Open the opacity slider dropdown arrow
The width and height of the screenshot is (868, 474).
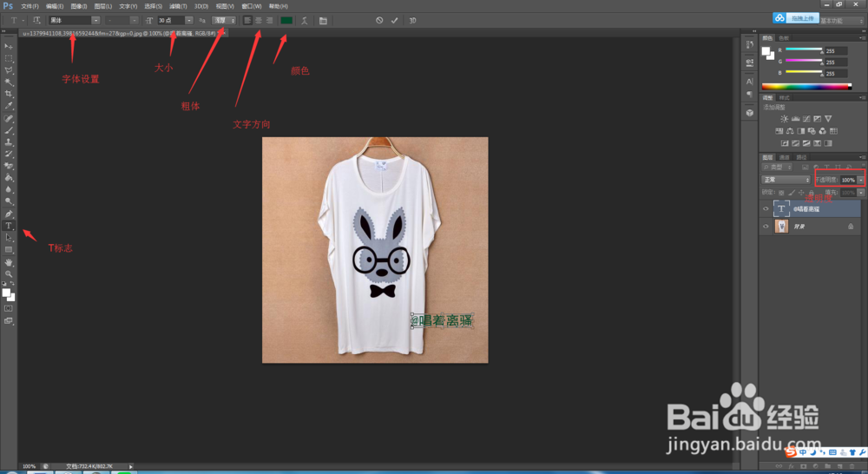pyautogui.click(x=861, y=180)
